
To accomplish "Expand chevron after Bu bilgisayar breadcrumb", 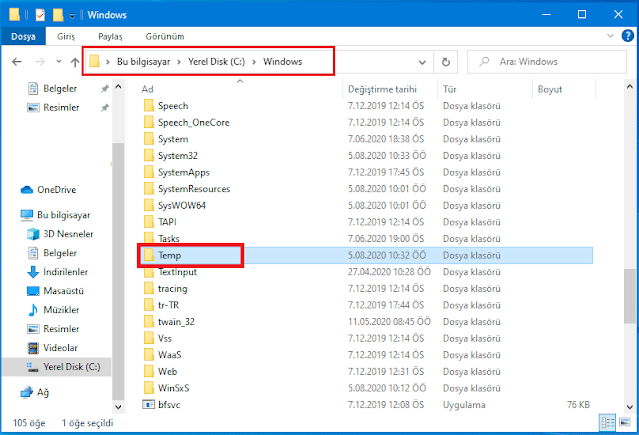I will tap(179, 62).
